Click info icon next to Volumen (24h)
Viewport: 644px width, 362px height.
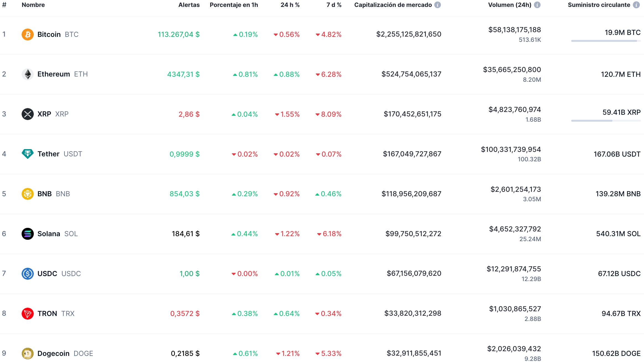(537, 5)
